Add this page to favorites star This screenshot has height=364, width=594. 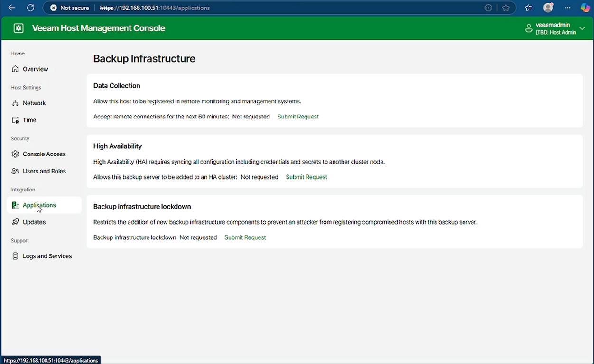click(x=506, y=8)
